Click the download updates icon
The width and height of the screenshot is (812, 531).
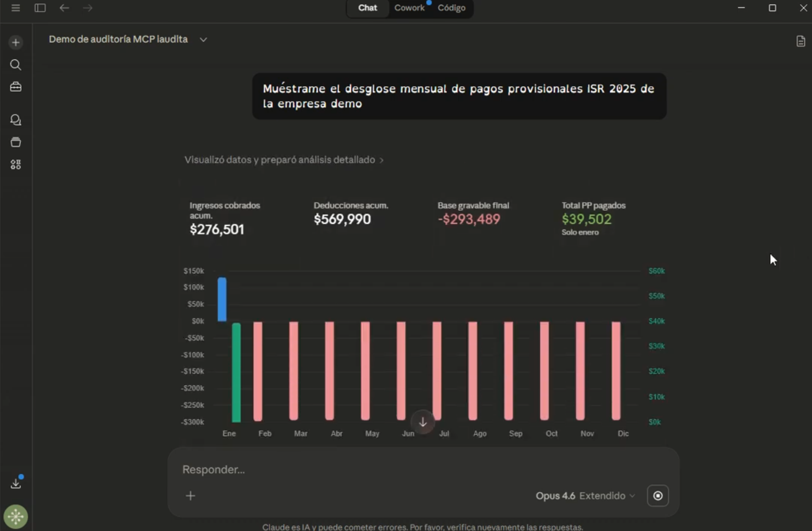point(16,483)
